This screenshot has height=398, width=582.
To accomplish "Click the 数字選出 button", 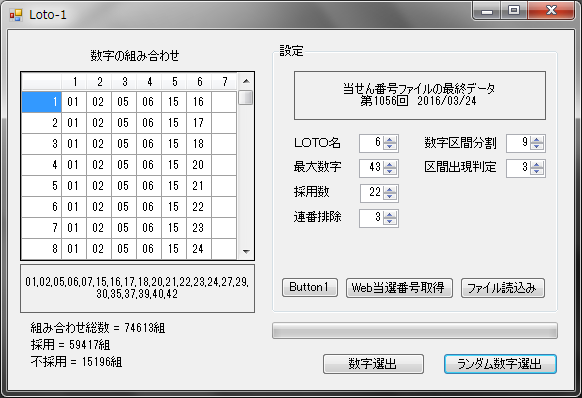I will (x=373, y=364).
